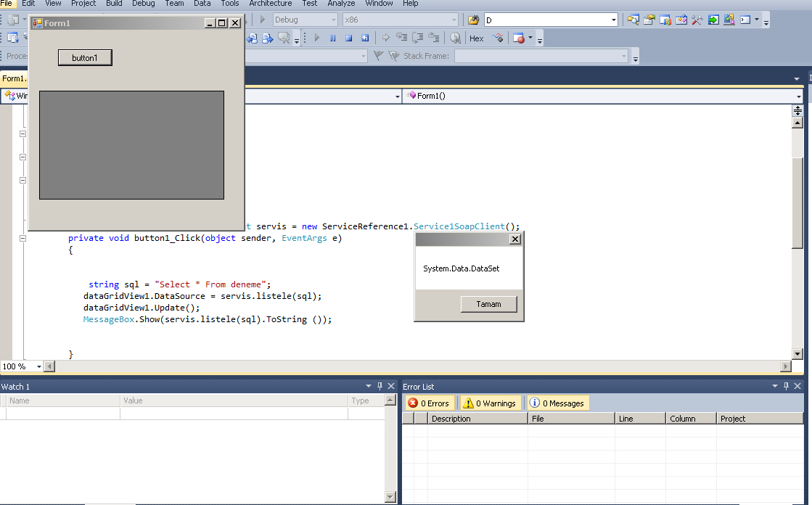
Task: Open the Object Browser toolbar icon
Action: (x=681, y=20)
